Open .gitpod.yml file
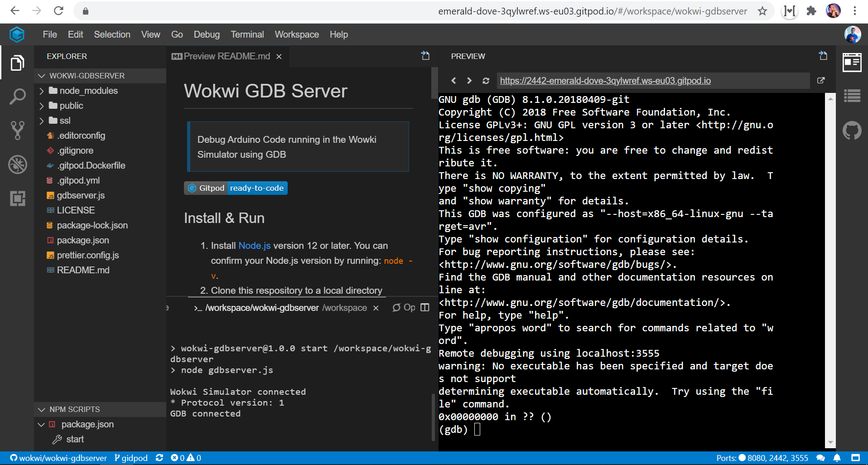Image resolution: width=868 pixels, height=465 pixels. [x=78, y=180]
